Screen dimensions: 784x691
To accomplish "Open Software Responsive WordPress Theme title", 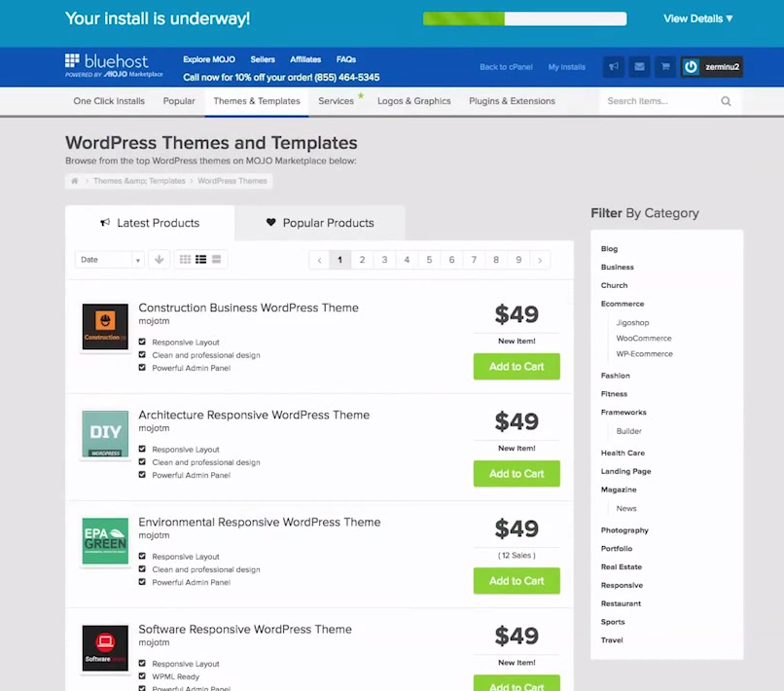I will (x=245, y=629).
